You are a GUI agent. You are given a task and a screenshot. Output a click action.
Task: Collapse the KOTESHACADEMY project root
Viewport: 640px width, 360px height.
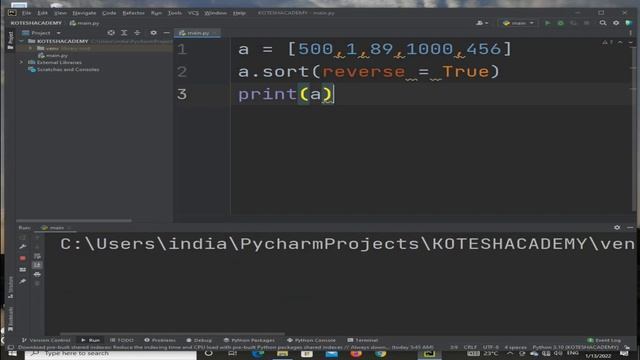coord(22,41)
